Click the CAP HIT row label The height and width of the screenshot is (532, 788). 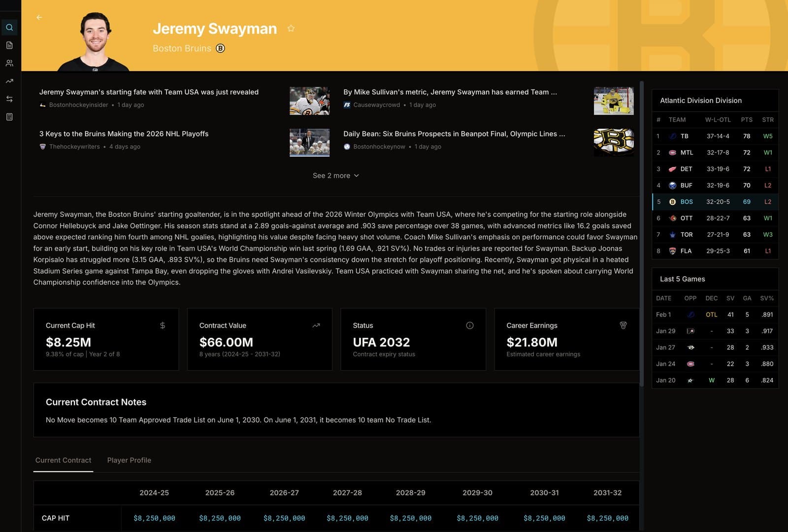[56, 518]
